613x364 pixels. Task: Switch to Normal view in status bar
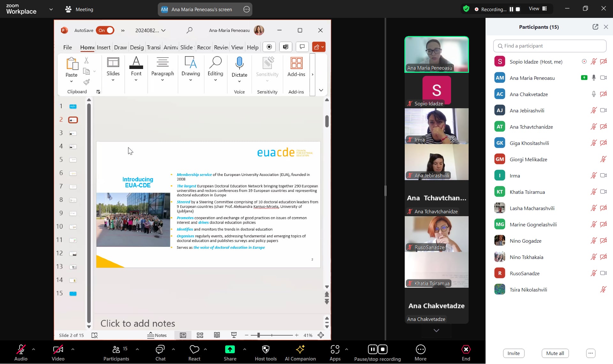(183, 335)
